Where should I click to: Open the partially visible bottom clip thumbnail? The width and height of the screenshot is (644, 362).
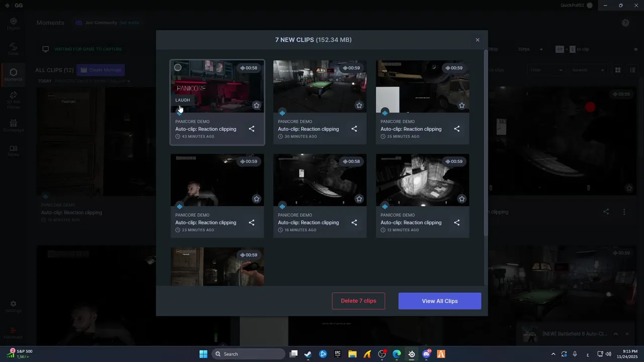[x=217, y=266]
